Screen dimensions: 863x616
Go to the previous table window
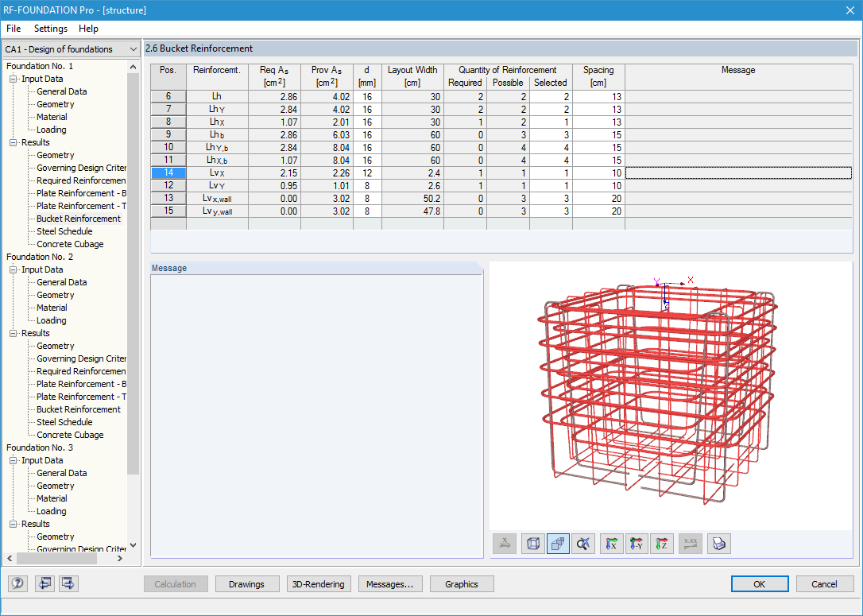tap(44, 583)
